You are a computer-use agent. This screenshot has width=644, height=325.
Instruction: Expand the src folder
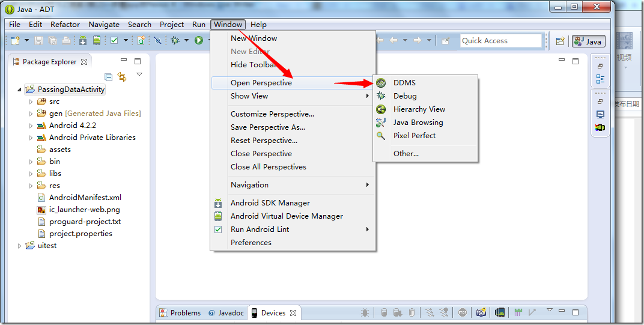point(31,102)
